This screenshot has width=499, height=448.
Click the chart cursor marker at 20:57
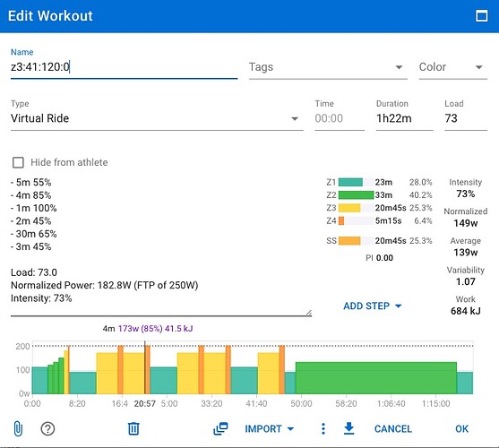pos(145,367)
